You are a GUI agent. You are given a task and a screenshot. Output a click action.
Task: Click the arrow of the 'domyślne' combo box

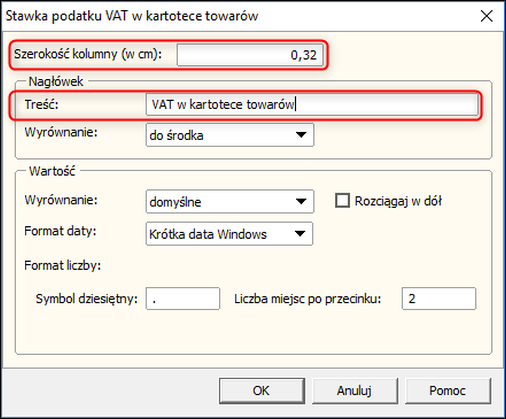(301, 201)
